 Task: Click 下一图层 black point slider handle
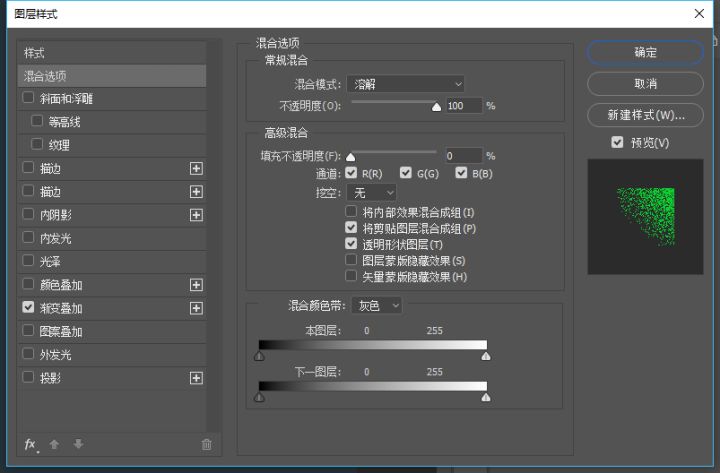click(259, 397)
